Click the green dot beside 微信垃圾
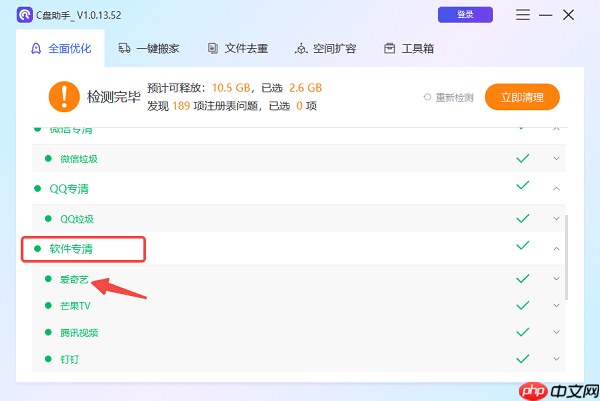This screenshot has width=600, height=401. coord(48,158)
